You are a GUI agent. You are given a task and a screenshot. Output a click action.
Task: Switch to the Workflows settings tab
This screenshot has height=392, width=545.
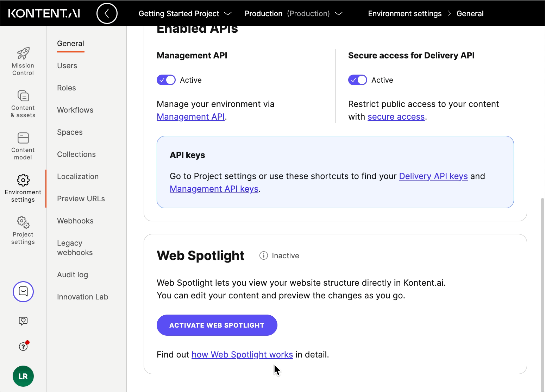(75, 110)
